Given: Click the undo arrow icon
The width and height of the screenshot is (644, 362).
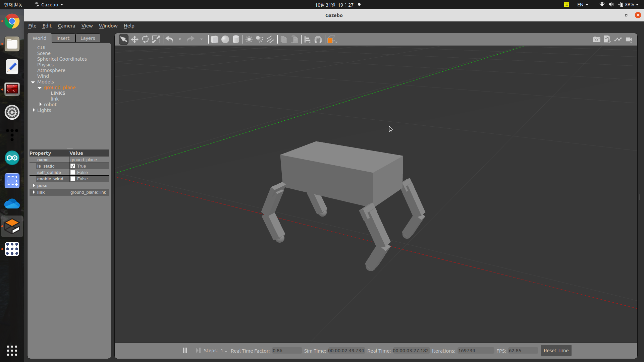Looking at the screenshot, I should click(x=169, y=40).
